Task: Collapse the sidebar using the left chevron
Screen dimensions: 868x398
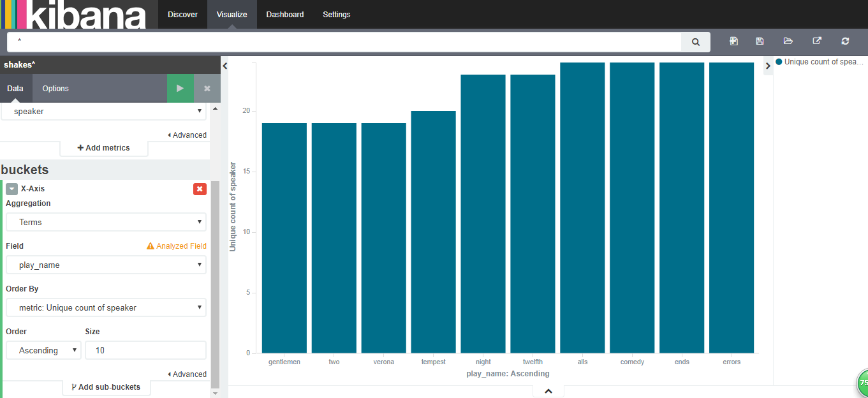Action: pos(224,66)
